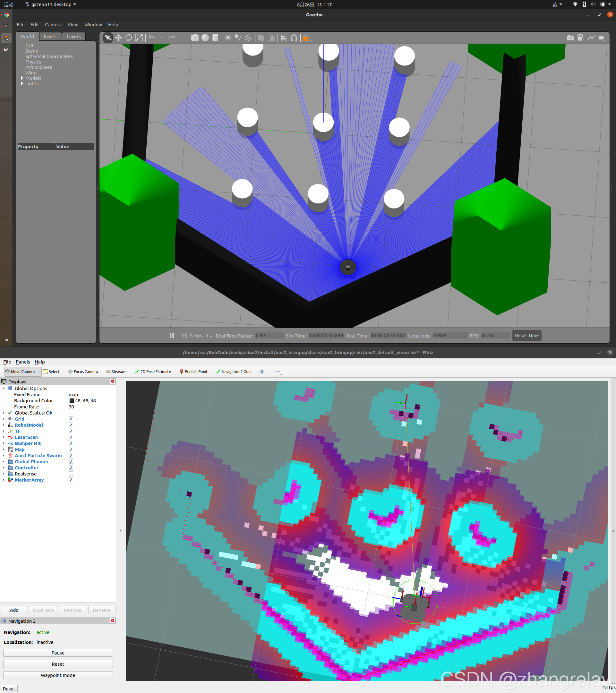Insert a sphere shape from toolbar
Image resolution: width=616 pixels, height=693 pixels.
[205, 38]
